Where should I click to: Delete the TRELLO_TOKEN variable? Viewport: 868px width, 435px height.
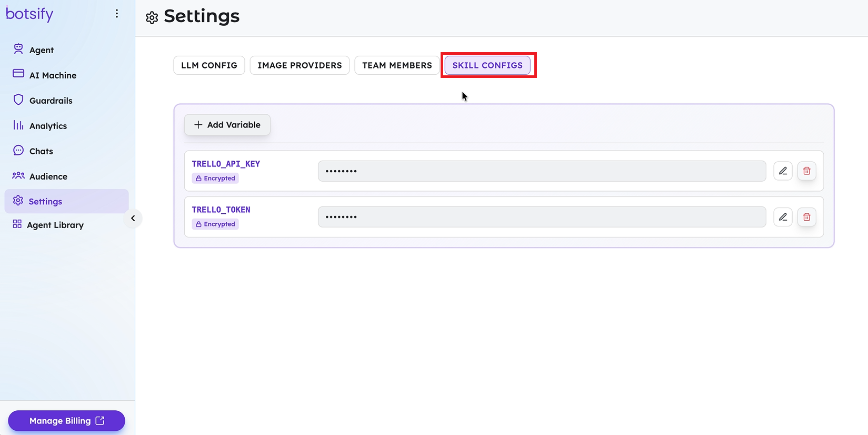tap(807, 217)
